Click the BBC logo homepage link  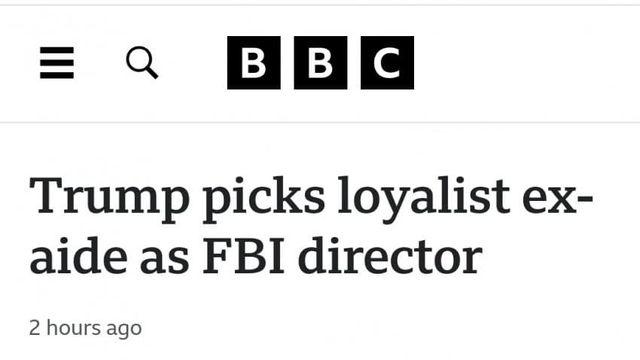(x=320, y=62)
